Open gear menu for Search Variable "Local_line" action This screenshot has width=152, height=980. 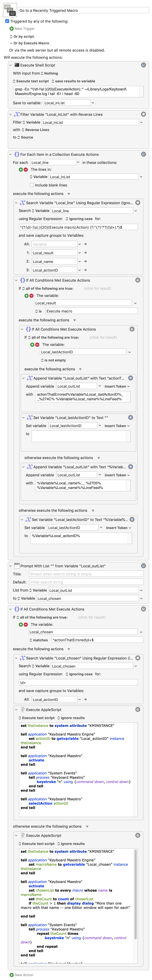tap(137, 202)
